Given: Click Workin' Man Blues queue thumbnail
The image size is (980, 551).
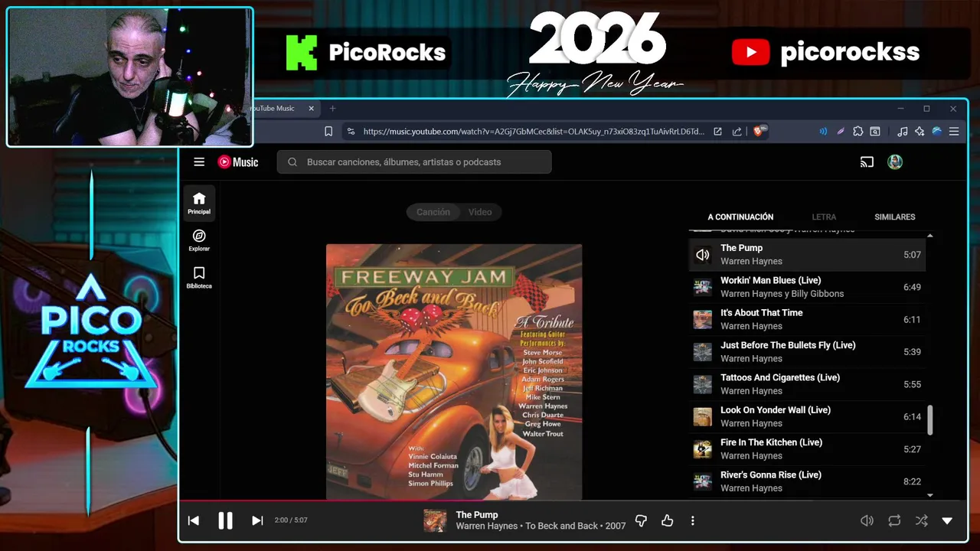Looking at the screenshot, I should coord(703,287).
